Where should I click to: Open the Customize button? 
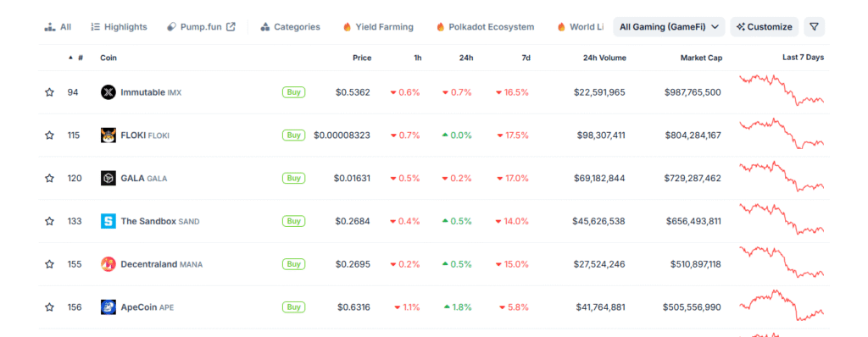pyautogui.click(x=765, y=26)
